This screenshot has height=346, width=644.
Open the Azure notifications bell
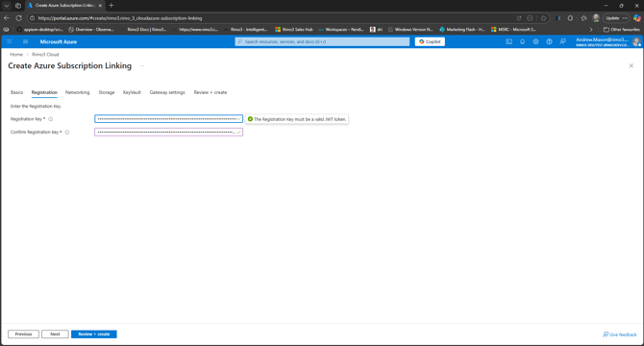pos(523,41)
